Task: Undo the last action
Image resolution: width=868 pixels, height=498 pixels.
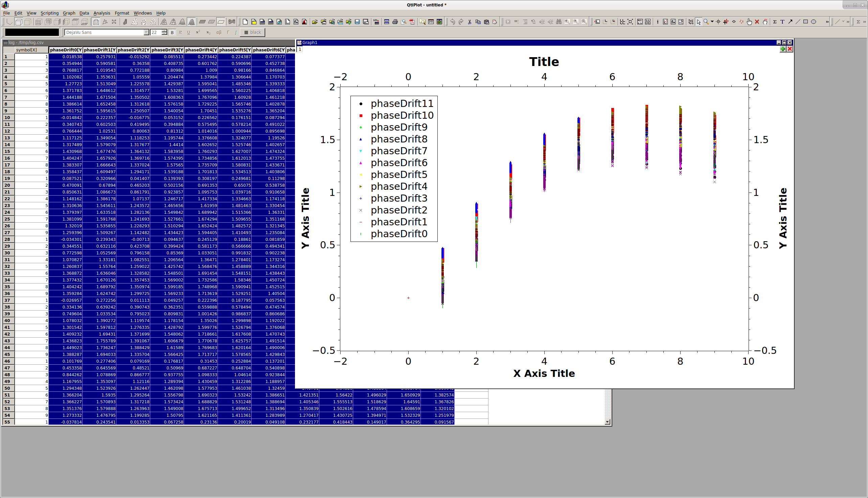Action: coord(453,22)
